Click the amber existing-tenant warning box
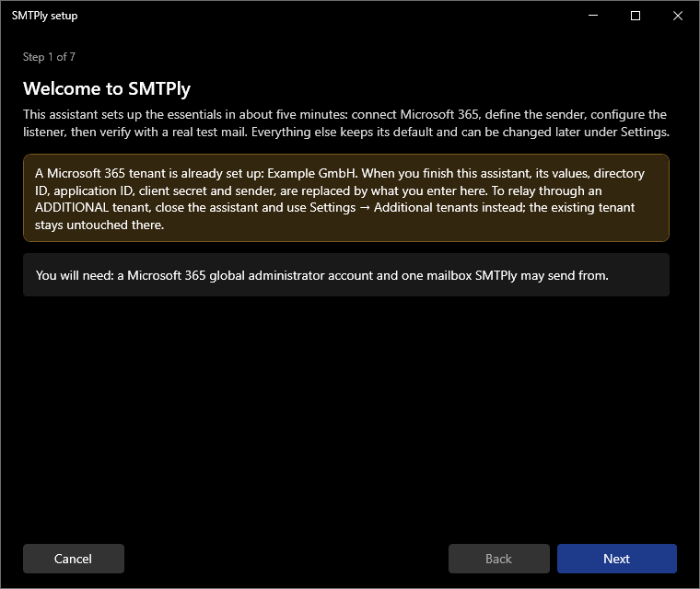The image size is (700, 589). click(346, 198)
